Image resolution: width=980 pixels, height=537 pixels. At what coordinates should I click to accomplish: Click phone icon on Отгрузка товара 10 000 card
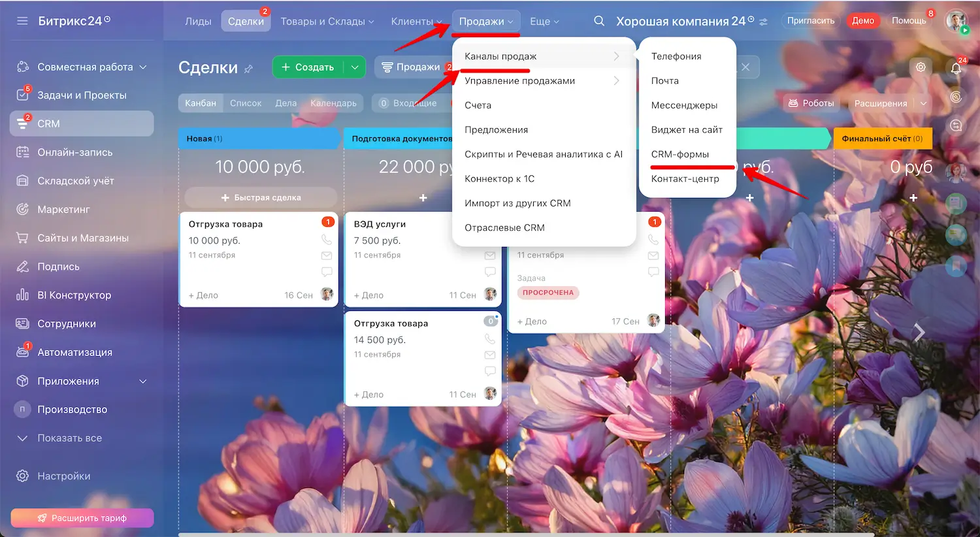(x=327, y=240)
